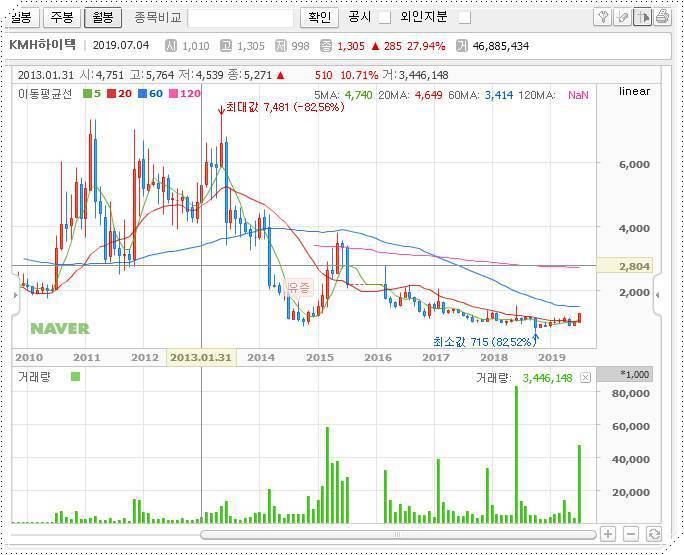The width and height of the screenshot is (684, 555).
Task: Click the 2013.01.31 date axis marker
Action: (x=201, y=357)
